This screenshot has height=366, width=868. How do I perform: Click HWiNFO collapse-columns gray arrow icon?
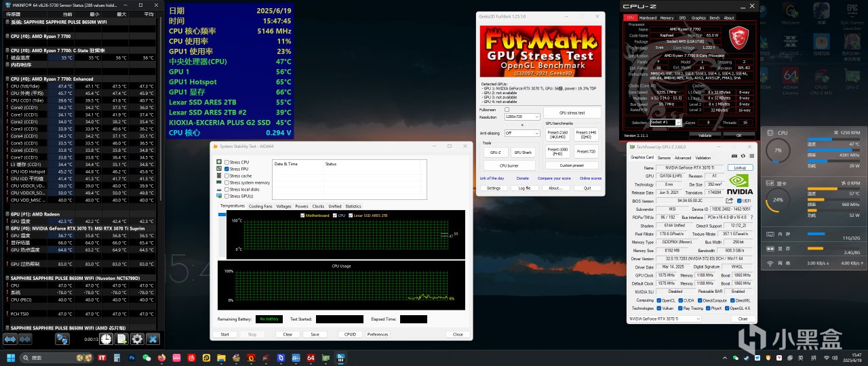click(25, 339)
